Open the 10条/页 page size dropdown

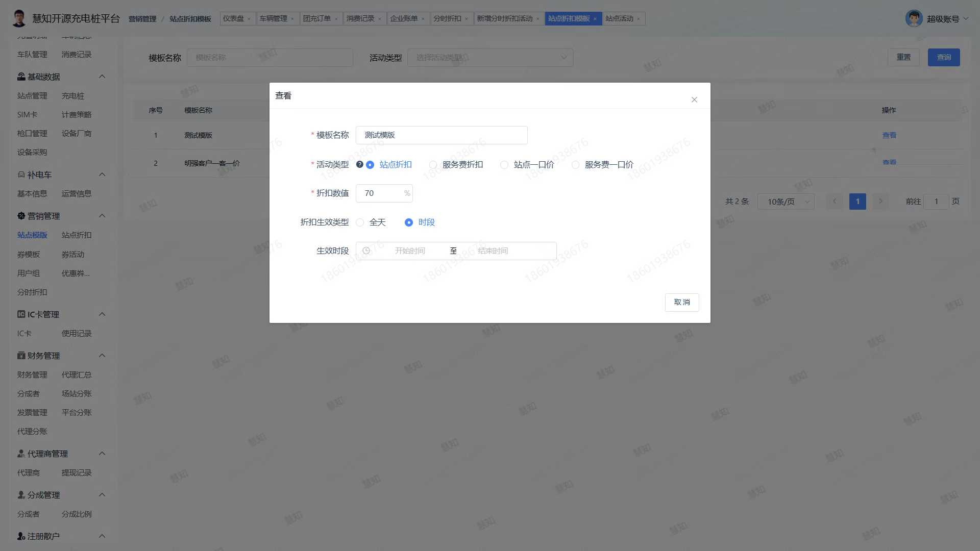[786, 202]
